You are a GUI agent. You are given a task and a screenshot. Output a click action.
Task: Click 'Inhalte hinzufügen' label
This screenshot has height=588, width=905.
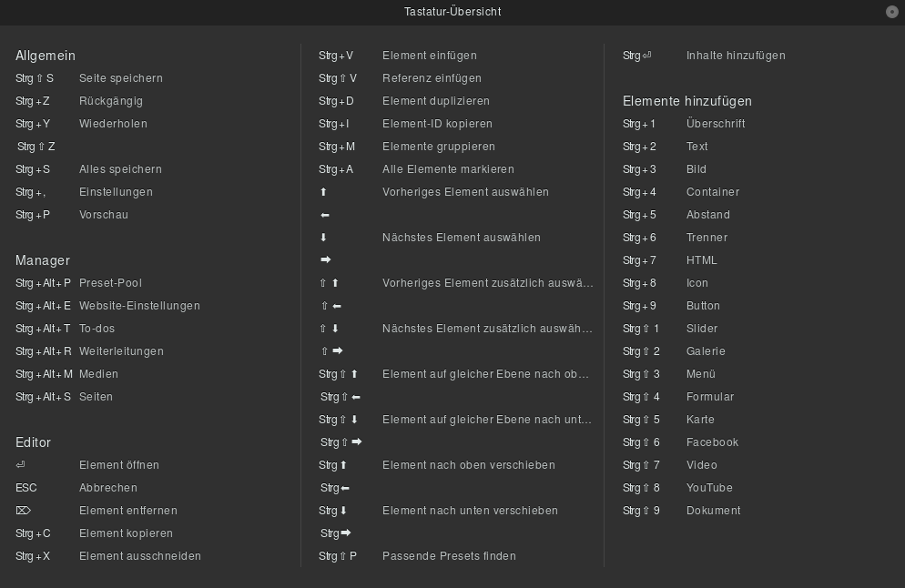point(736,56)
